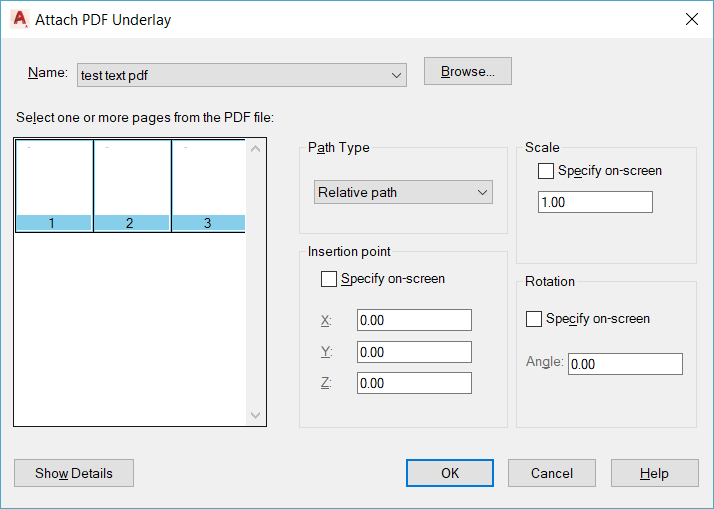Check Specify on-screen under Rotation

(534, 319)
